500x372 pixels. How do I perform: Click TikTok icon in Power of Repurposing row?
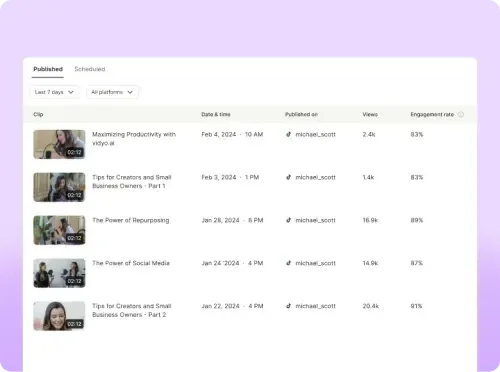[x=288, y=220]
